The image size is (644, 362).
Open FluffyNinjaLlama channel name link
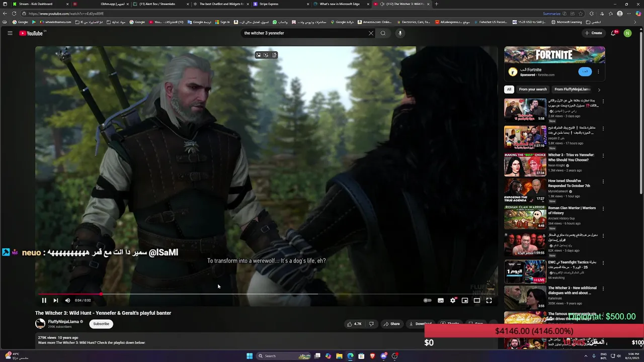[63, 322]
